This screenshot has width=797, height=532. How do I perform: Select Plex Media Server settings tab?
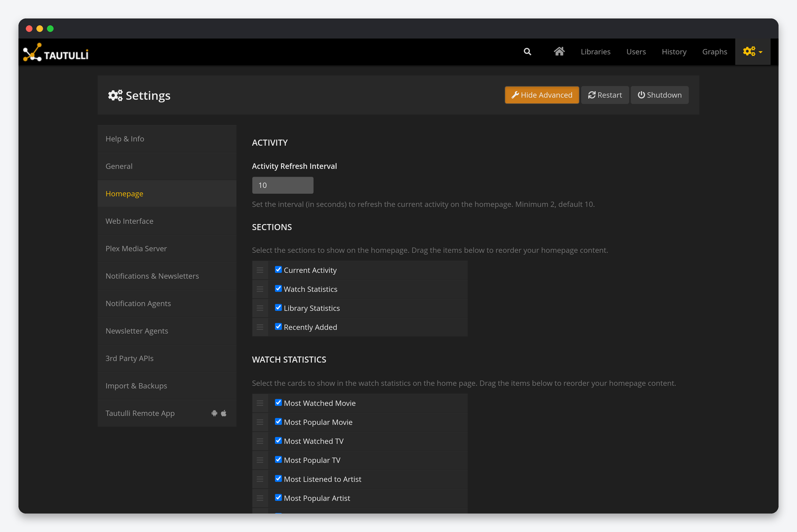167,249
